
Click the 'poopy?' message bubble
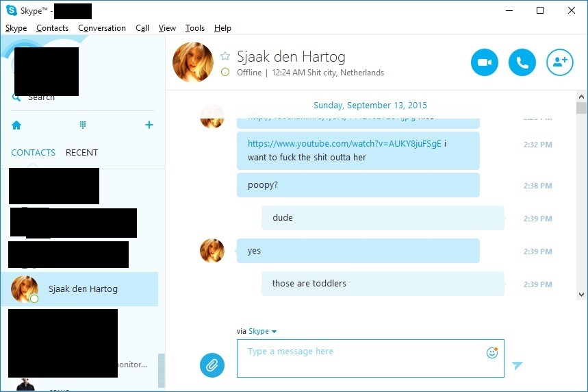(x=358, y=185)
